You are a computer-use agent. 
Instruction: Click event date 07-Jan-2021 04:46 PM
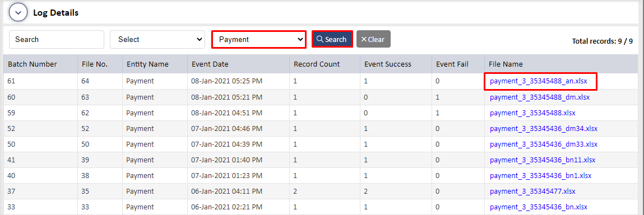226,128
